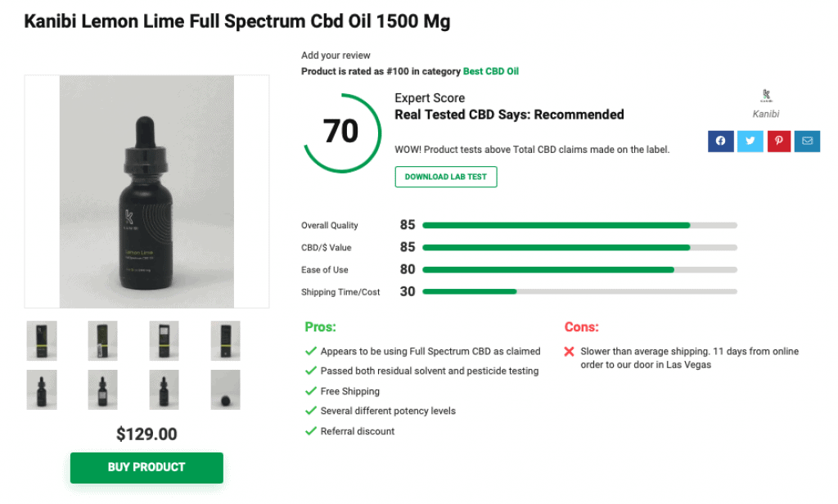Click the red X cons icon
The image size is (838, 504).
point(570,352)
